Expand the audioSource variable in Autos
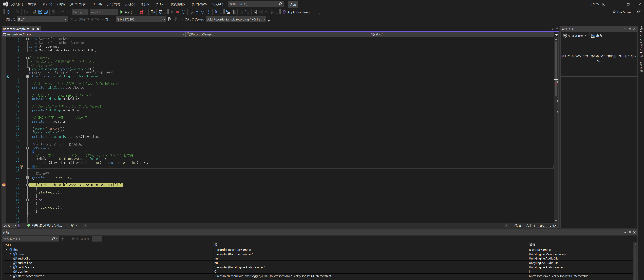 (10, 267)
